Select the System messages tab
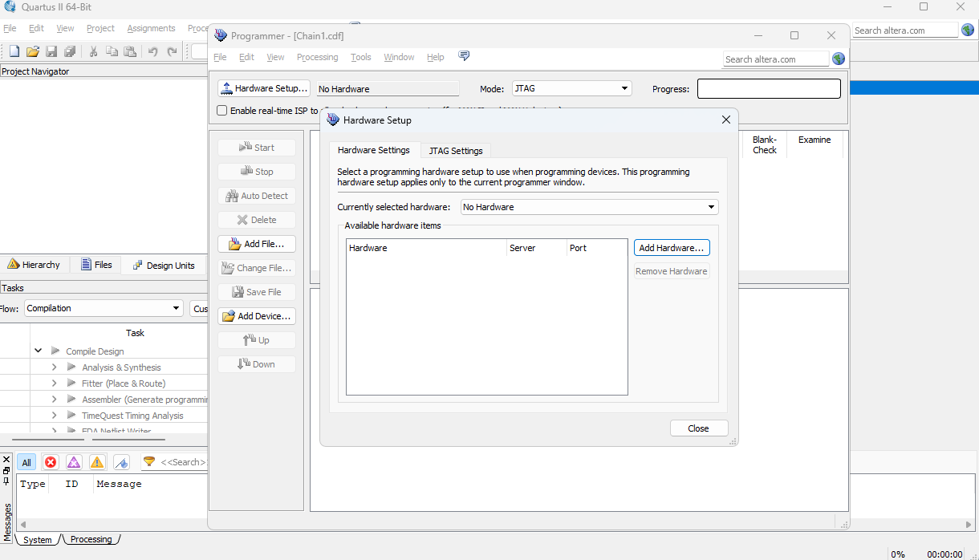 pyautogui.click(x=37, y=540)
